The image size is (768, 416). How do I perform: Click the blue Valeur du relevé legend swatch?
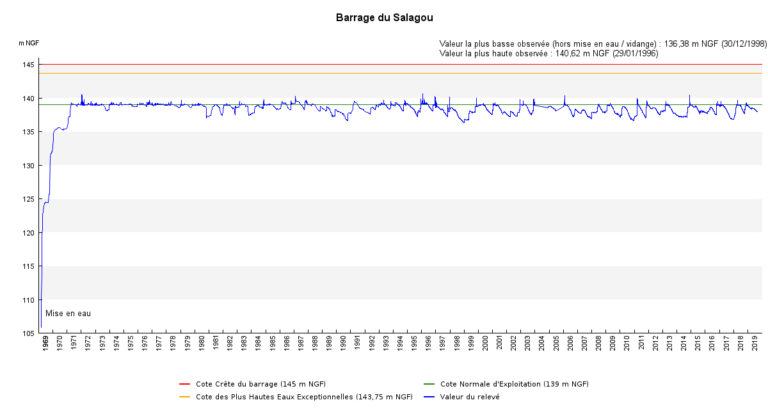pos(429,397)
